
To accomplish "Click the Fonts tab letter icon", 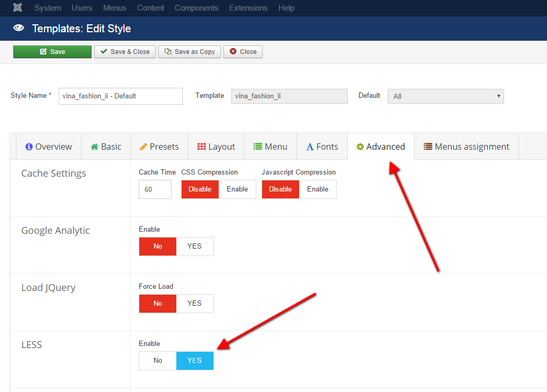I will click(x=310, y=147).
